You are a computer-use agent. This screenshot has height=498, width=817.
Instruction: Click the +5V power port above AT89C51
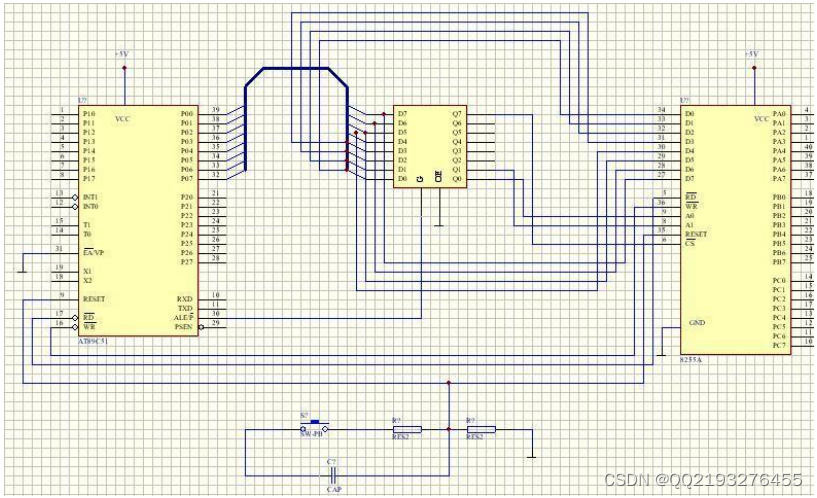[124, 68]
